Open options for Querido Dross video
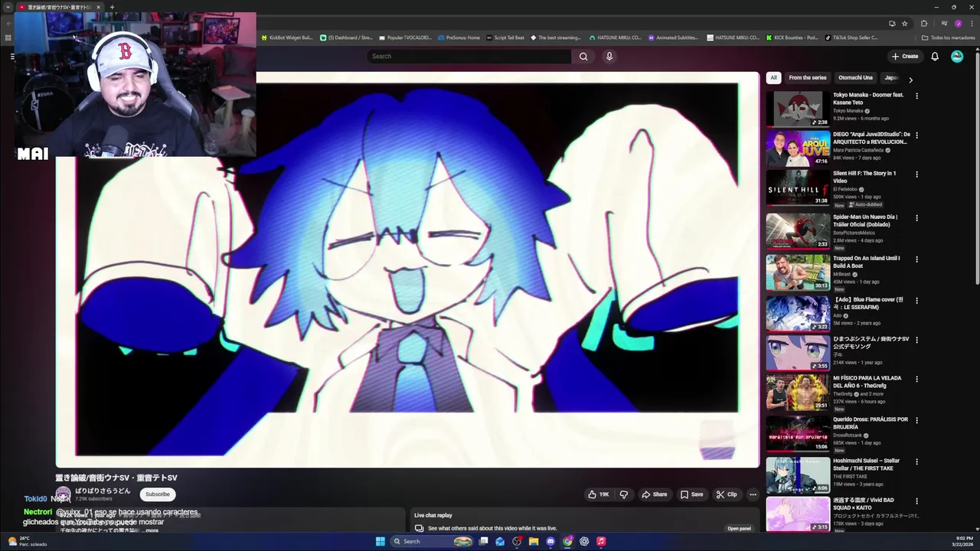Image resolution: width=980 pixels, height=551 pixels. coord(916,420)
